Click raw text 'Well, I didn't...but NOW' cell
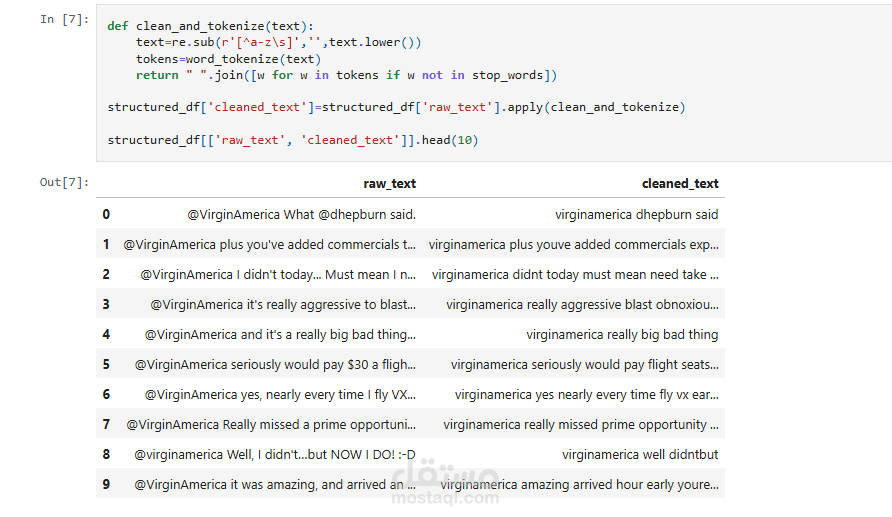 (274, 454)
